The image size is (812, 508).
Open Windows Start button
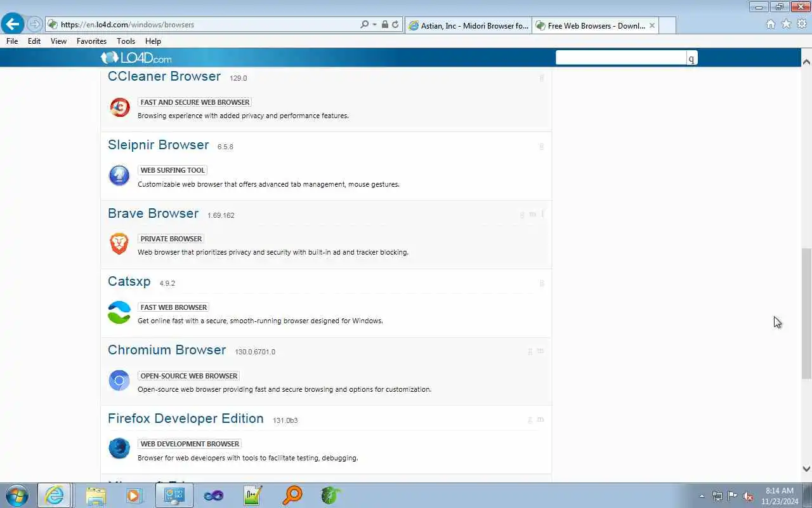(x=16, y=495)
